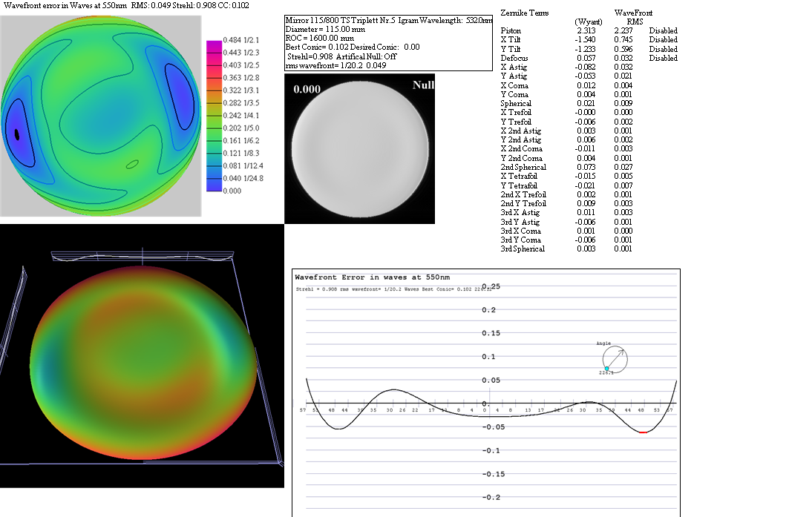812x517 pixels.
Task: Click 'Disabled' beside the Defocus term
Action: (x=663, y=58)
